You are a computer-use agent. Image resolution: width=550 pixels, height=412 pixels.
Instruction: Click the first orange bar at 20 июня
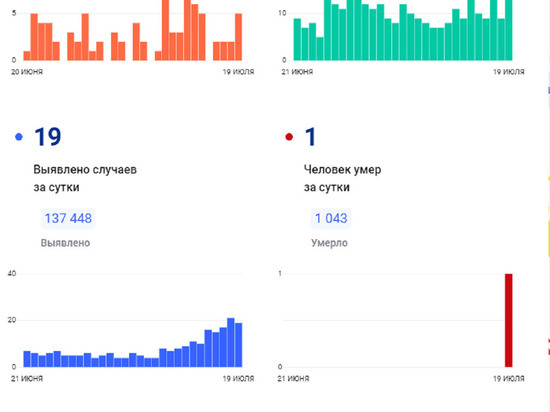27,56
